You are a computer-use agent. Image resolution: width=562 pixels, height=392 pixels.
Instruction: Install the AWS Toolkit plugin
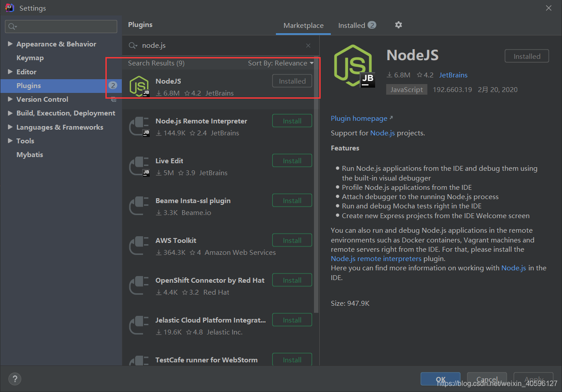292,240
